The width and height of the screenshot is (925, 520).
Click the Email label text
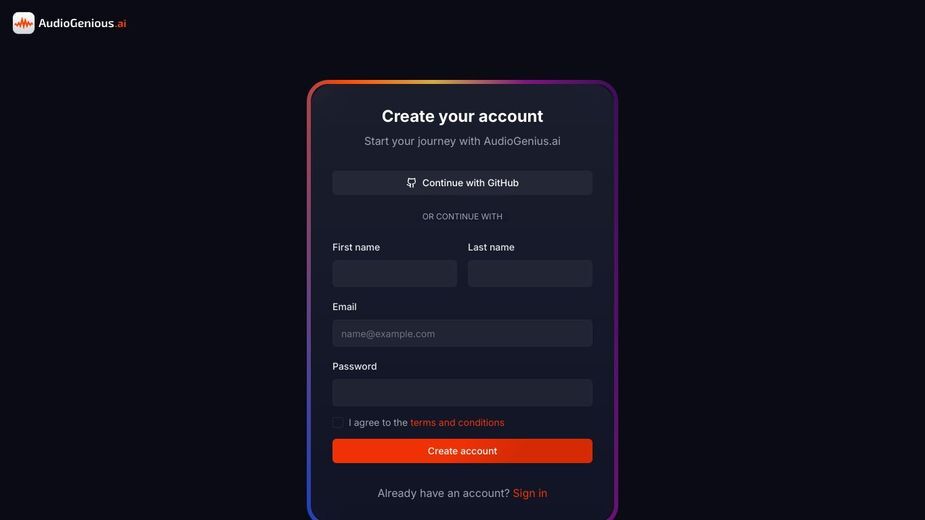coord(344,307)
